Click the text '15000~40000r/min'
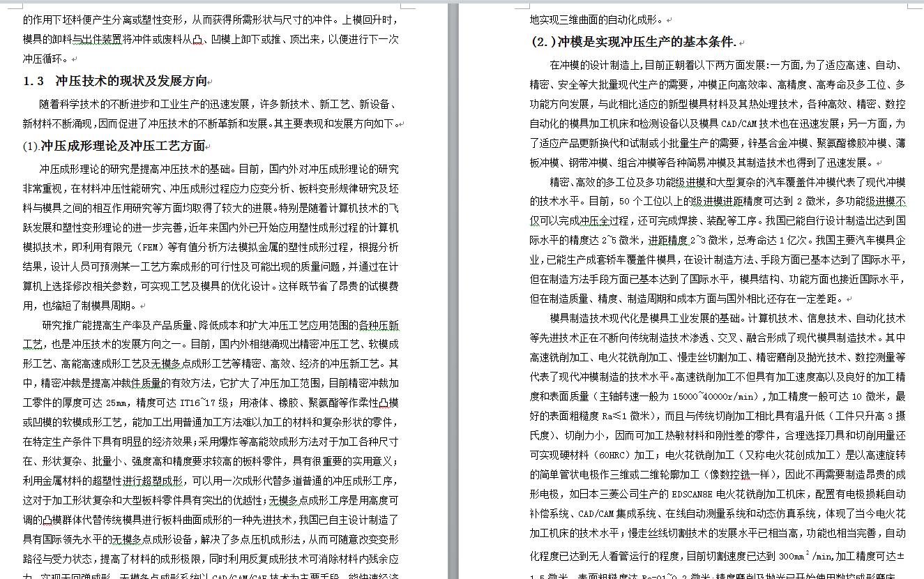The height and width of the screenshot is (579, 924). pos(715,396)
